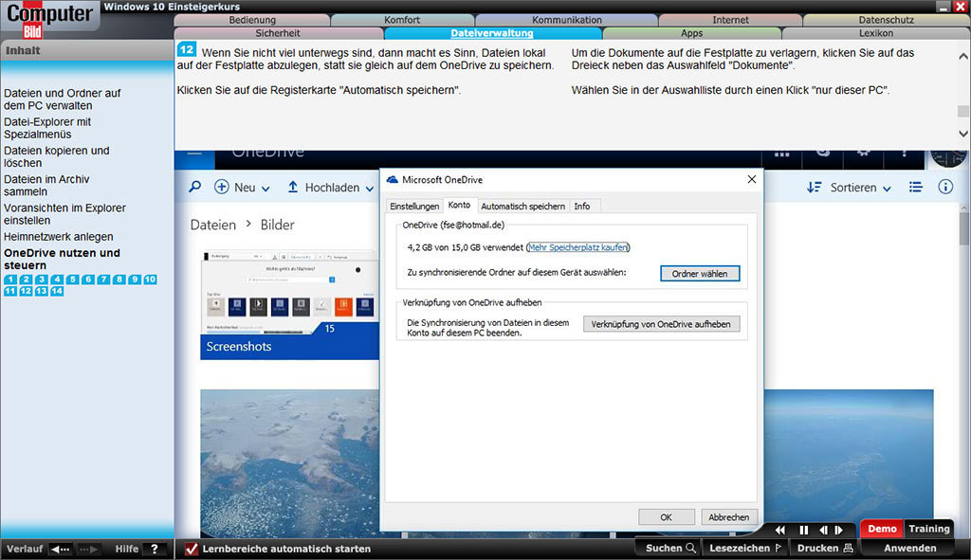Switch to Training mode
The height and width of the screenshot is (560, 971).
coord(929,529)
